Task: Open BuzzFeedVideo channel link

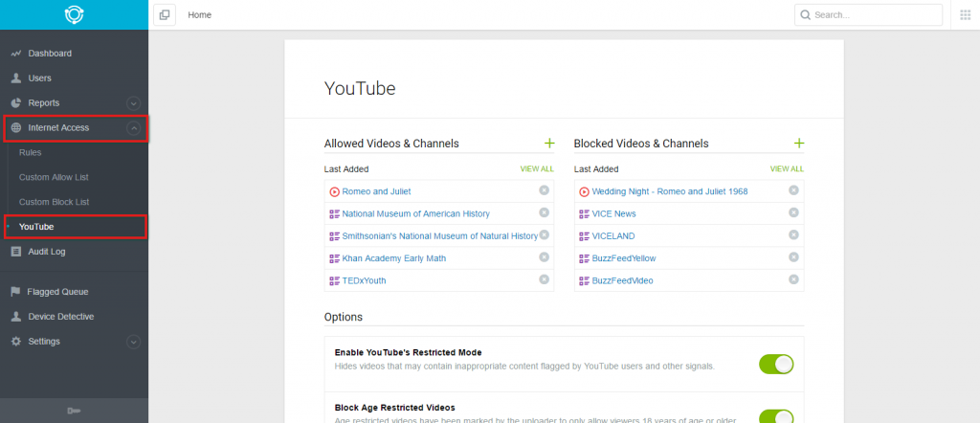Action: point(622,280)
